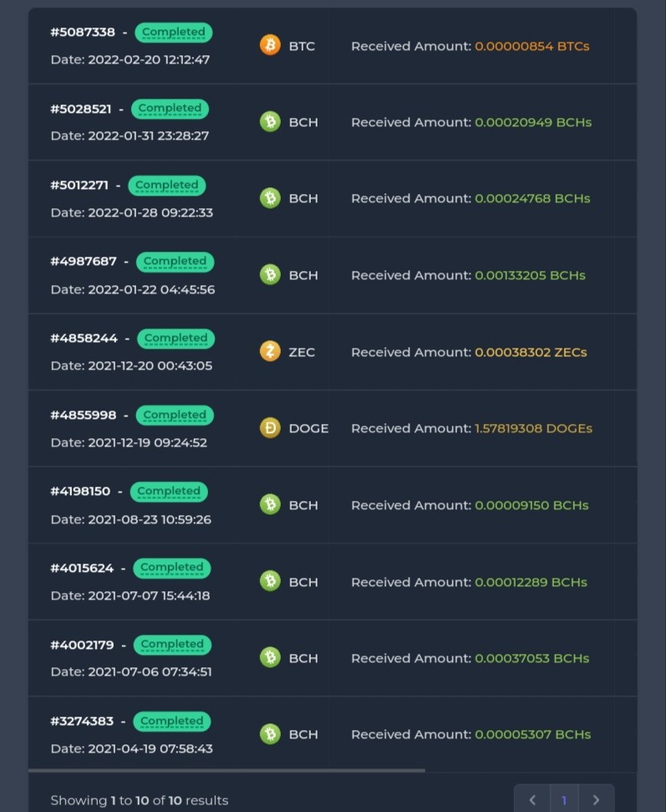Open transaction #4015624 ID
Screen dimensions: 666x812
click(x=82, y=568)
